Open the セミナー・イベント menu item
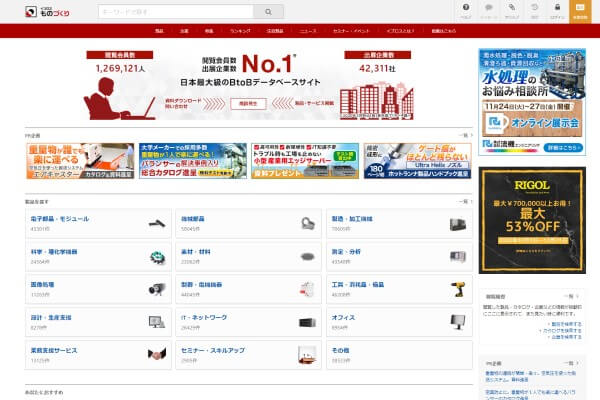The width and height of the screenshot is (600, 400). click(351, 31)
